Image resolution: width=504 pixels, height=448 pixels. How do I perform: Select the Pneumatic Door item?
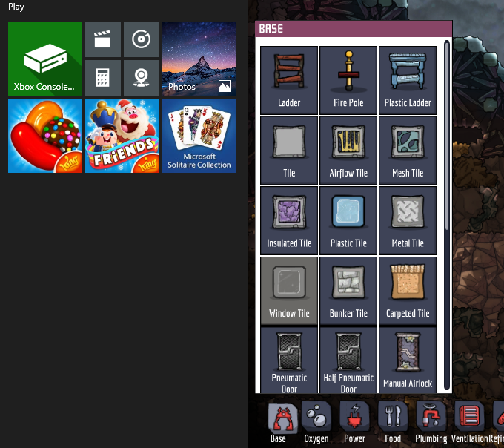pyautogui.click(x=289, y=360)
